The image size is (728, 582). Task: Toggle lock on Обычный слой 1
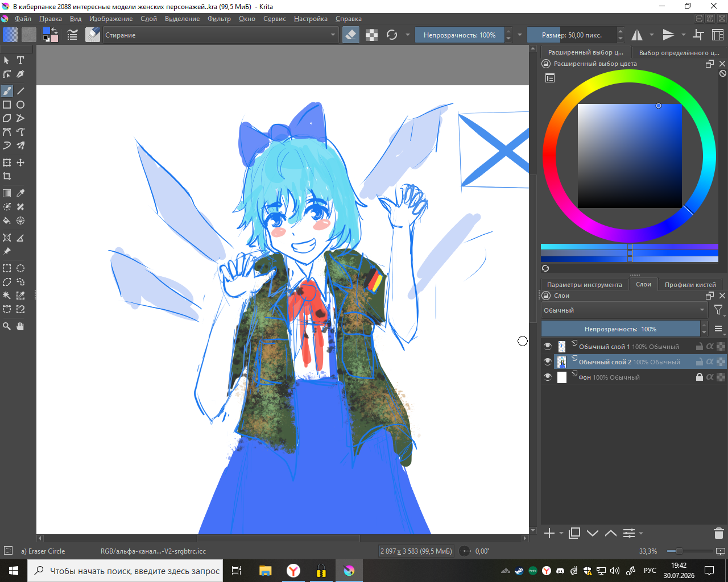(x=700, y=346)
